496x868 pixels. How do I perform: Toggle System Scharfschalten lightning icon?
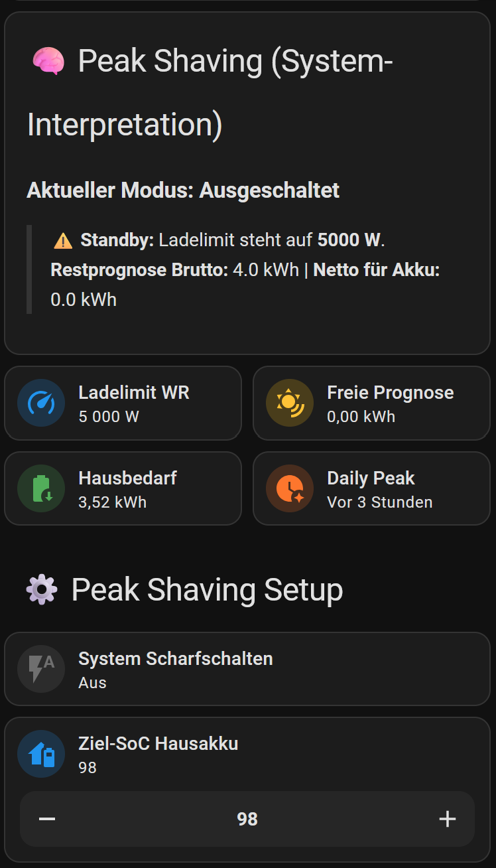[41, 669]
